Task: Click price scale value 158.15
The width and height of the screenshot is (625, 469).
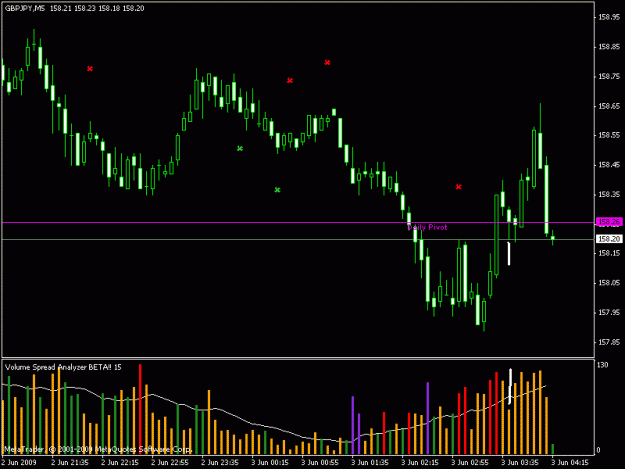Action: click(x=609, y=253)
